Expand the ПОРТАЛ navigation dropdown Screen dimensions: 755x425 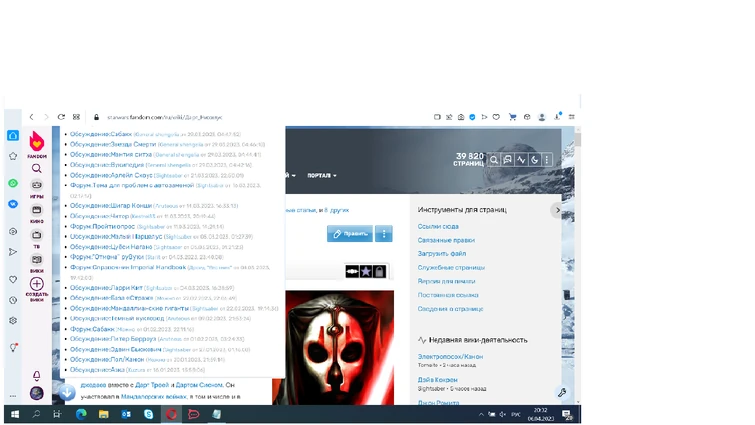click(322, 175)
